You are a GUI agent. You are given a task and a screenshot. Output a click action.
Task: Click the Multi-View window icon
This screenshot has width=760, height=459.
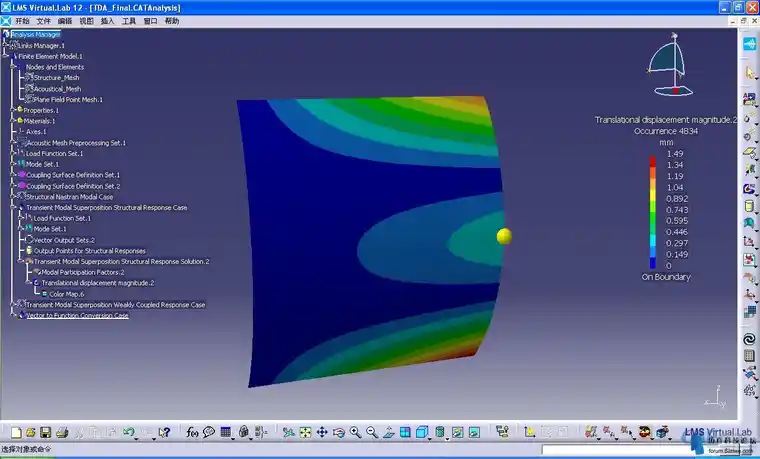[405, 432]
